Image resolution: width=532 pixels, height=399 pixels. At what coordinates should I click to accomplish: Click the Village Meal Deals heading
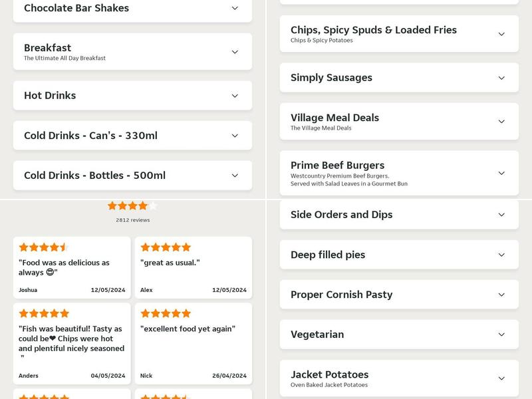(x=333, y=117)
